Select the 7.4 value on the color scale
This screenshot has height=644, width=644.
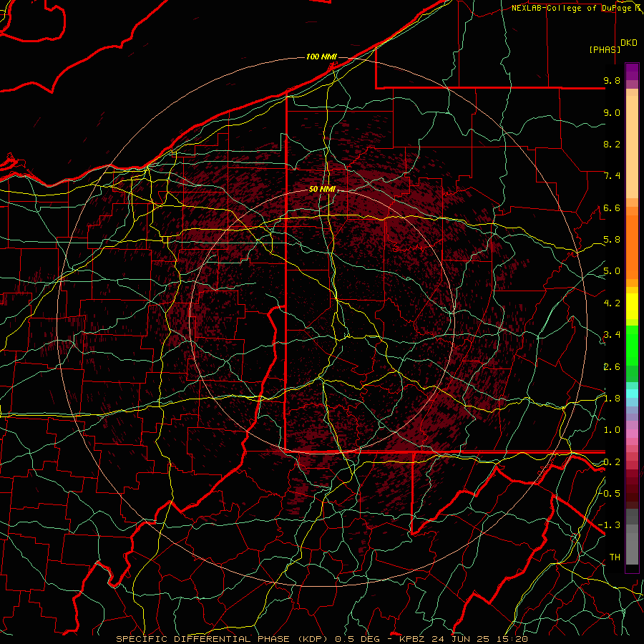coord(612,176)
